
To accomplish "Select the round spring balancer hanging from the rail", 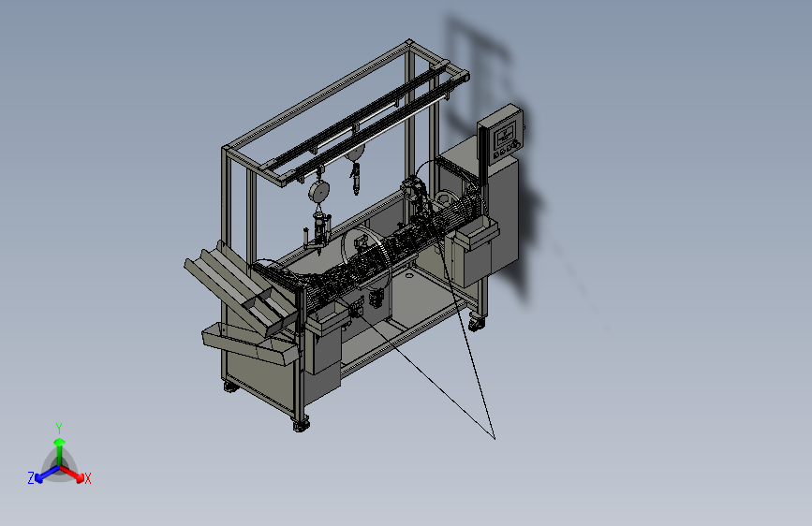I will [x=319, y=192].
